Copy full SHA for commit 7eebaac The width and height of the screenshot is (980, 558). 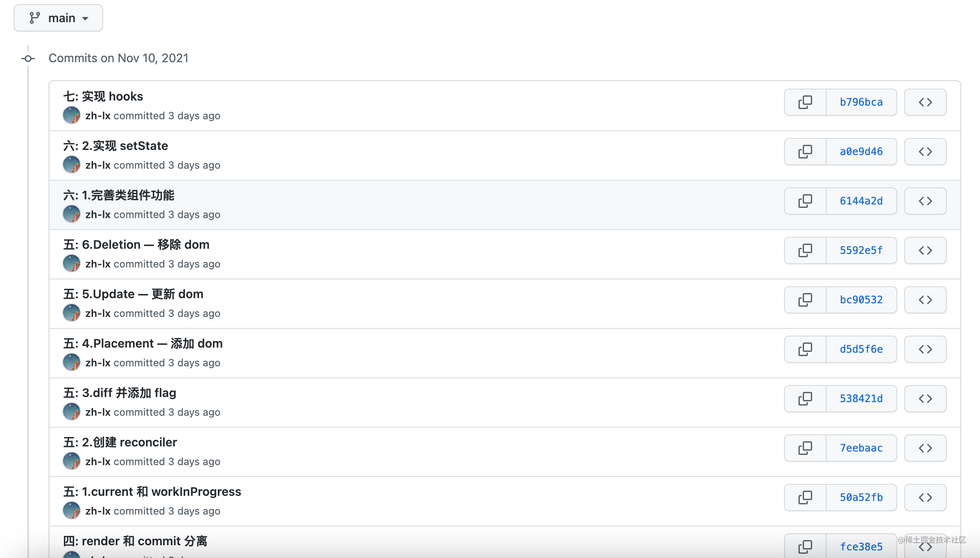[x=805, y=448]
